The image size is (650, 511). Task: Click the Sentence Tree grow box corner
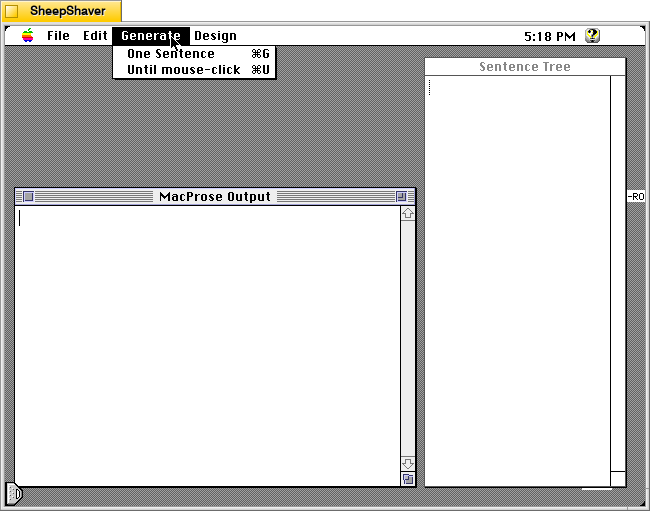618,479
